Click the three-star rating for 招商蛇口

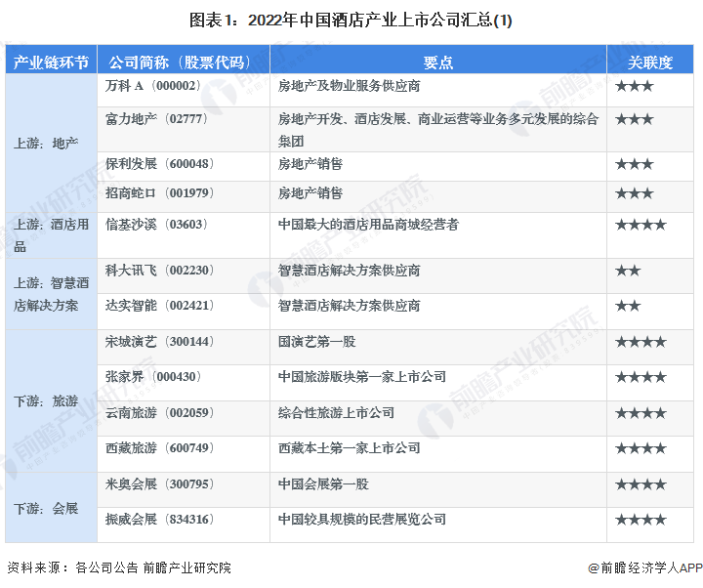pos(635,193)
